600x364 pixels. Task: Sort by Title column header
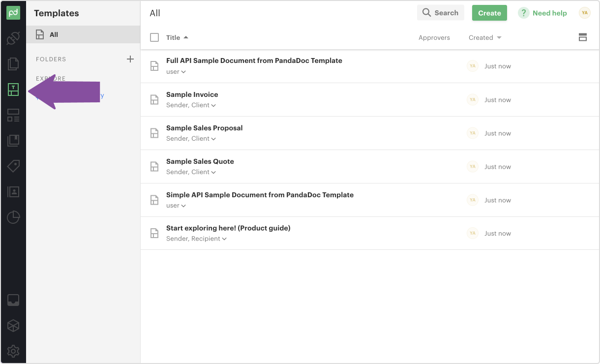[x=177, y=37]
